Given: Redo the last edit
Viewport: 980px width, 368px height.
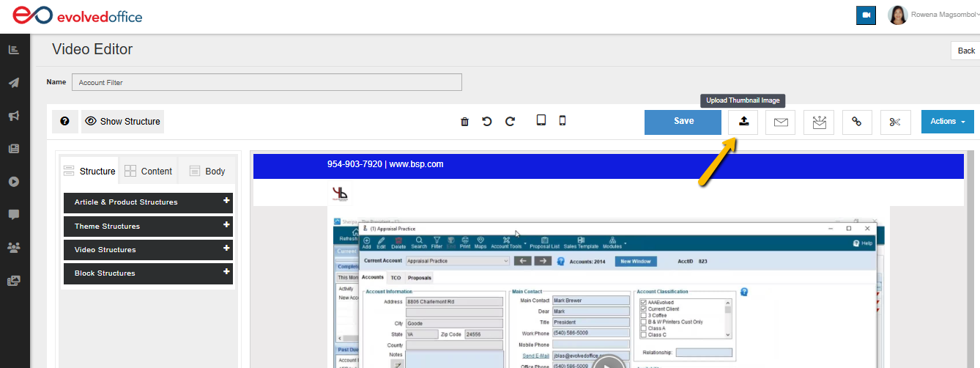Looking at the screenshot, I should click(511, 122).
